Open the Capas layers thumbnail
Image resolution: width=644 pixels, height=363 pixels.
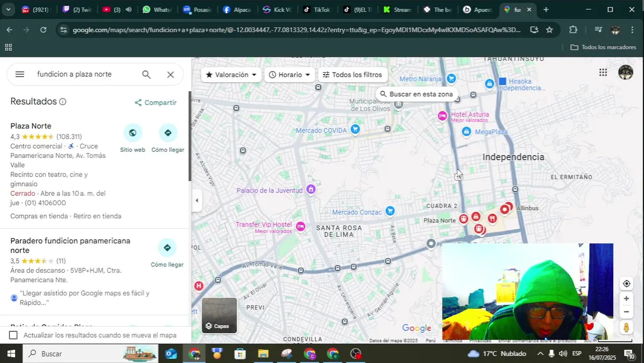click(219, 315)
